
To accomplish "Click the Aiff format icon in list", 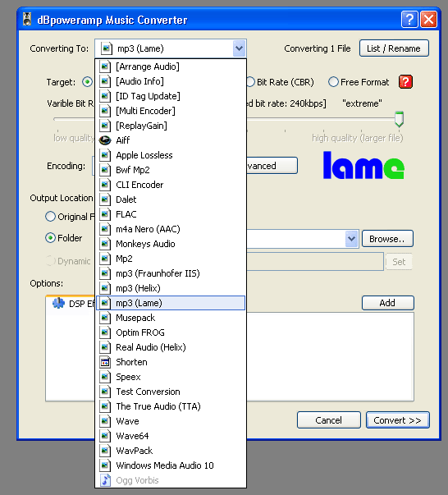I will (x=105, y=140).
